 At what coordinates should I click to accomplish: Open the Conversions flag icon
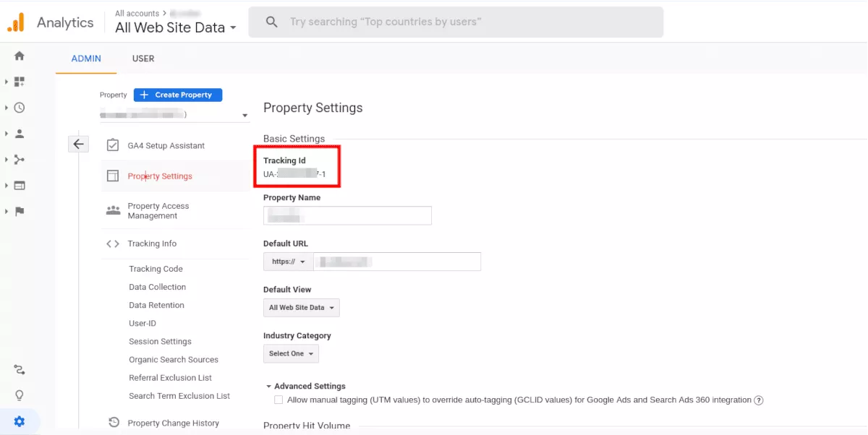[20, 212]
